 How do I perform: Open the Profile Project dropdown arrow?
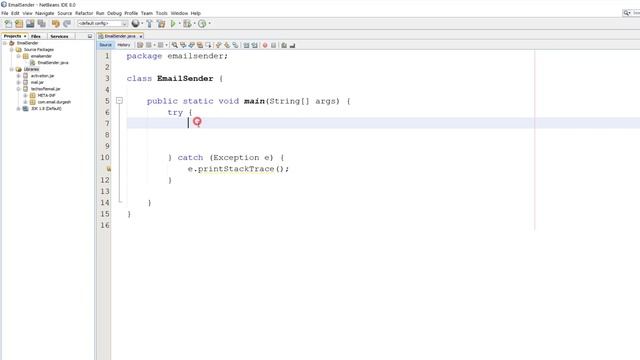click(209, 24)
